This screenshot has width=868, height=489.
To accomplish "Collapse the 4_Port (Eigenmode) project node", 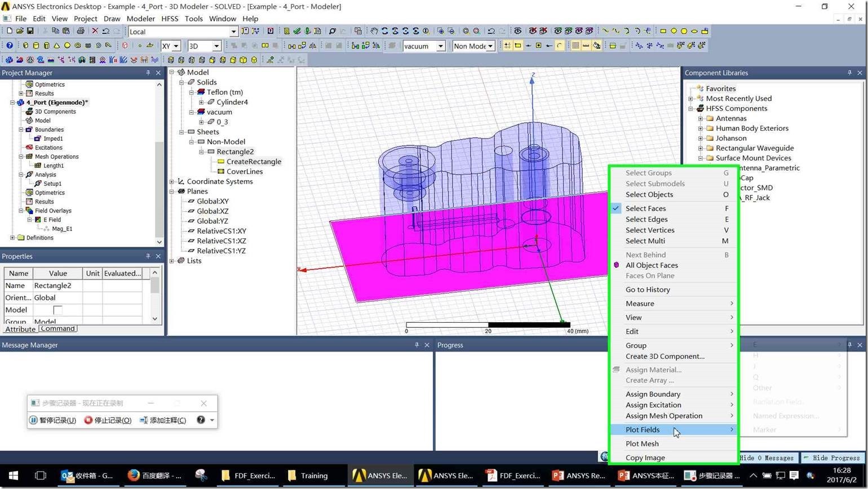I will coord(12,103).
